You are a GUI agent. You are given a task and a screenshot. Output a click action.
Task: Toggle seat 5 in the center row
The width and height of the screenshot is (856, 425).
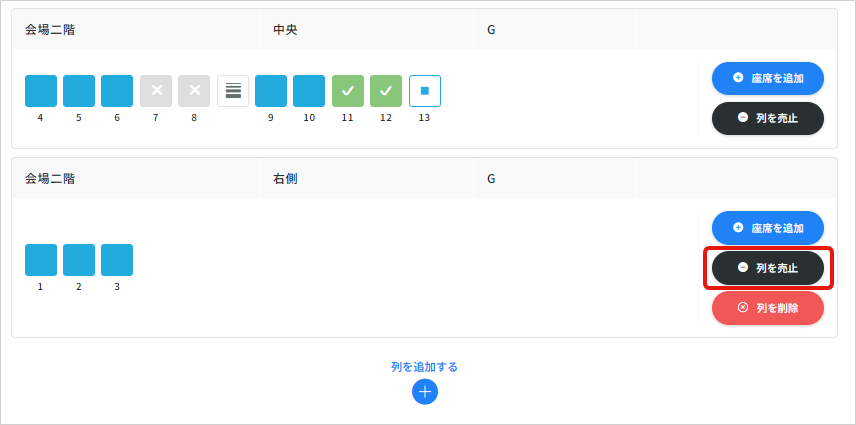tap(79, 91)
